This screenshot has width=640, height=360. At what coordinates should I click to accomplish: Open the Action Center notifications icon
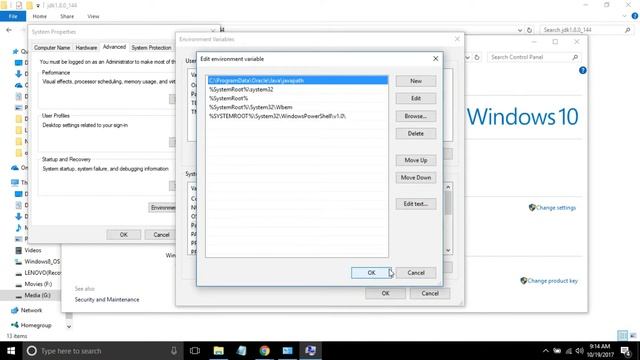pos(626,351)
